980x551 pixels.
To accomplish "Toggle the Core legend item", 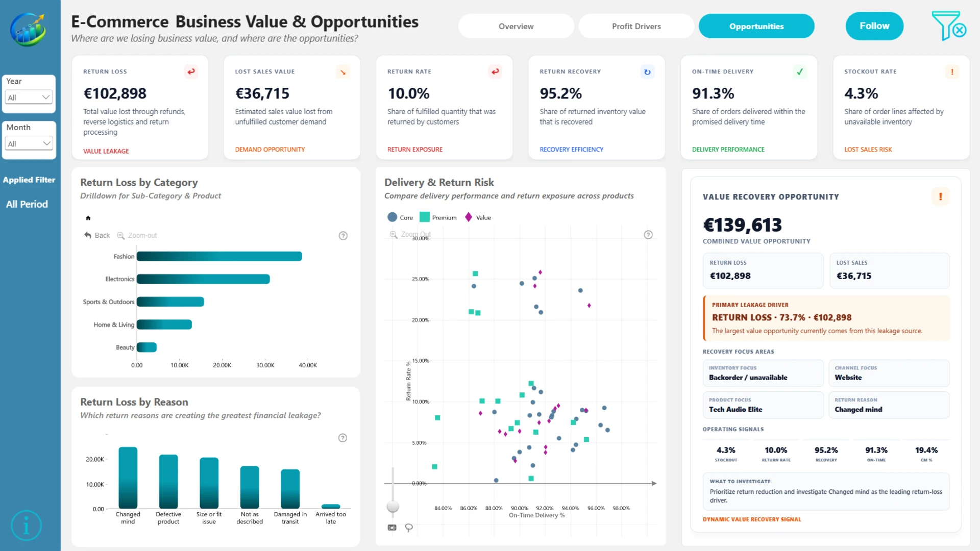I will tap(400, 217).
